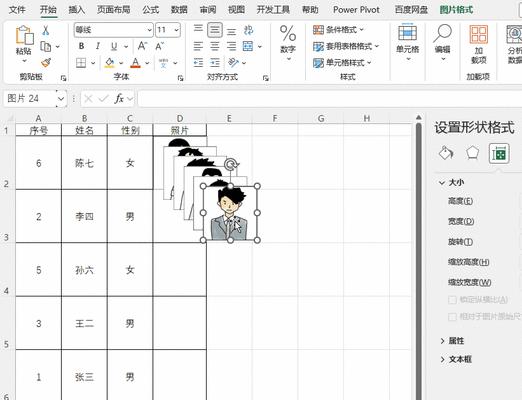Click the vertical scrollbar up arrow

coord(419,117)
